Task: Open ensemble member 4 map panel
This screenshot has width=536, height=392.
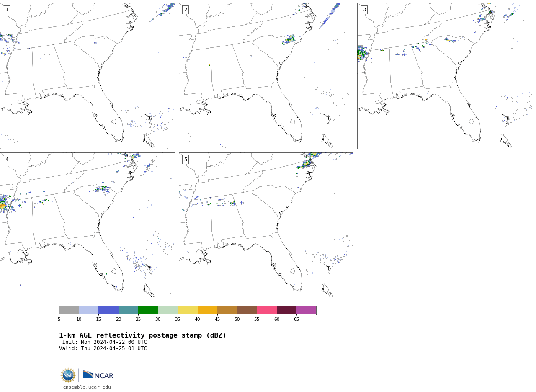Action: point(87,226)
